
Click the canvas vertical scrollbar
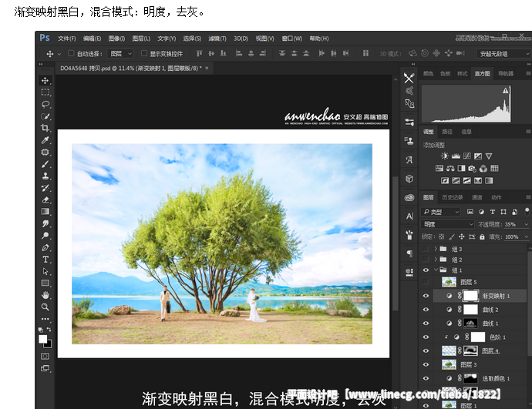tap(395, 243)
